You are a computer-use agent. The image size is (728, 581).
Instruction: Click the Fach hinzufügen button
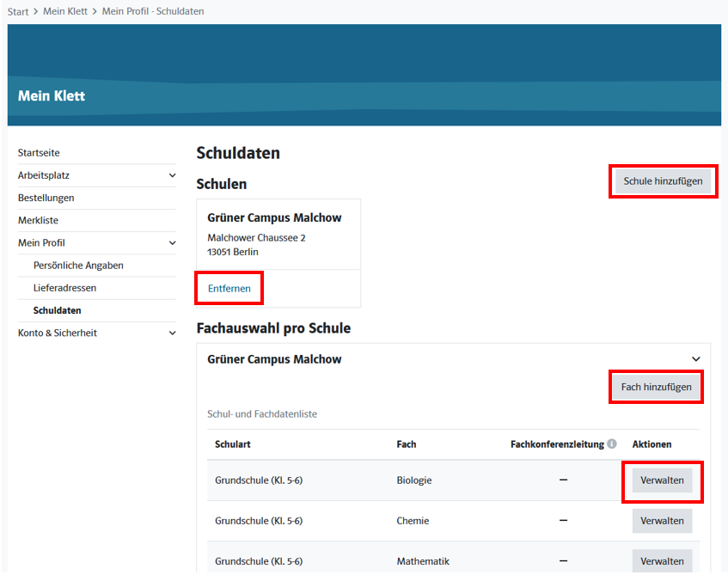tap(656, 387)
